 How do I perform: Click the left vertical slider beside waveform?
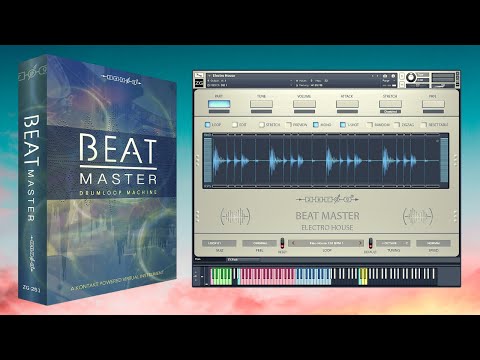point(208,160)
